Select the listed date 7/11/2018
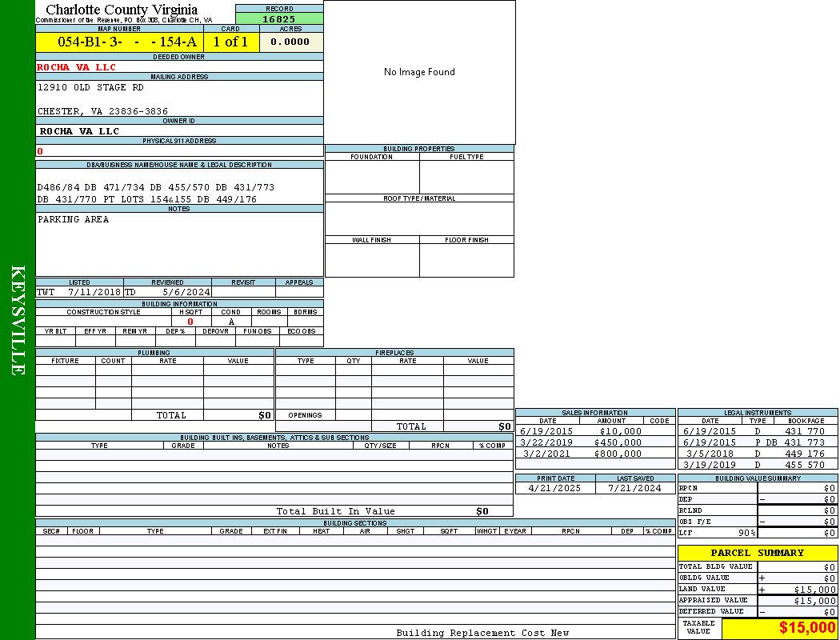The width and height of the screenshot is (840, 640). click(x=94, y=292)
